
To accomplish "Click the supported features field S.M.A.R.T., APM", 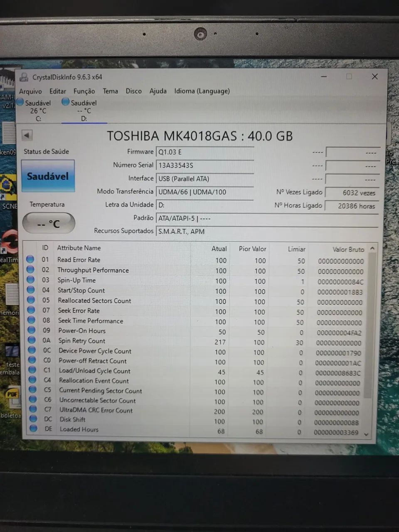I will (x=267, y=232).
